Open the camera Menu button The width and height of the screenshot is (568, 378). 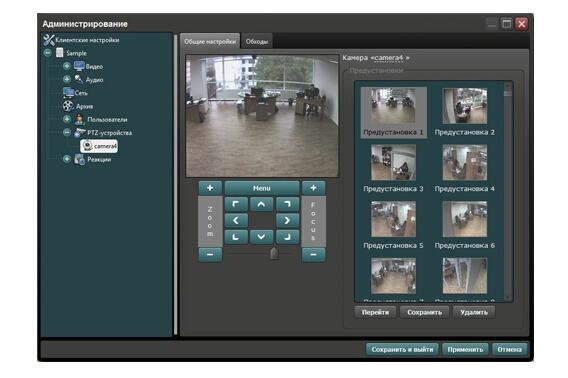262,188
